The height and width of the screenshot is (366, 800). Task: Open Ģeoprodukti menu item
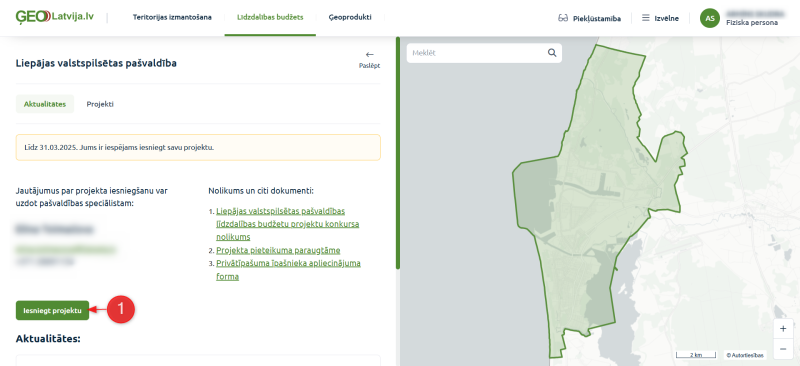[x=350, y=17]
